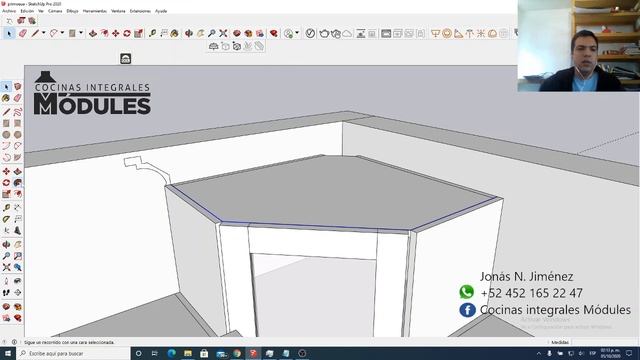The image size is (640, 360).
Task: Expand the Line tool dropdown arrow
Action: (x=43, y=33)
